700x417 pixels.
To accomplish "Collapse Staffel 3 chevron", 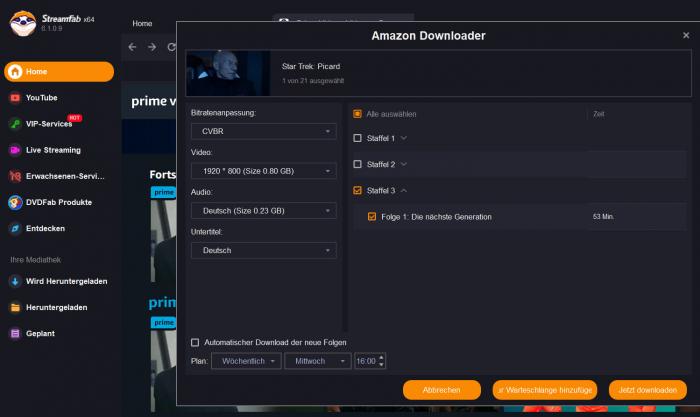I will [404, 191].
